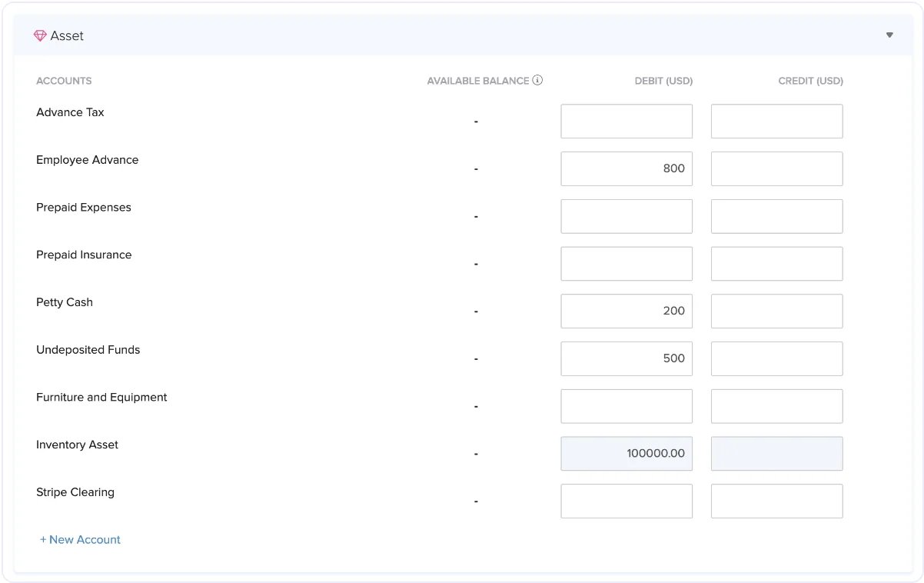Click the DEBIT (USD) column header
Image resolution: width=924 pixels, height=583 pixels.
pyautogui.click(x=663, y=81)
